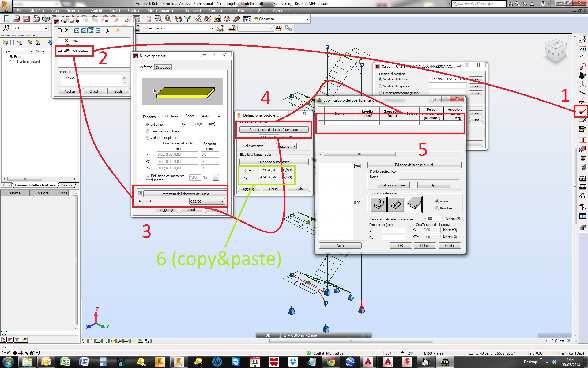Click the node query icon beside 371

6,28
